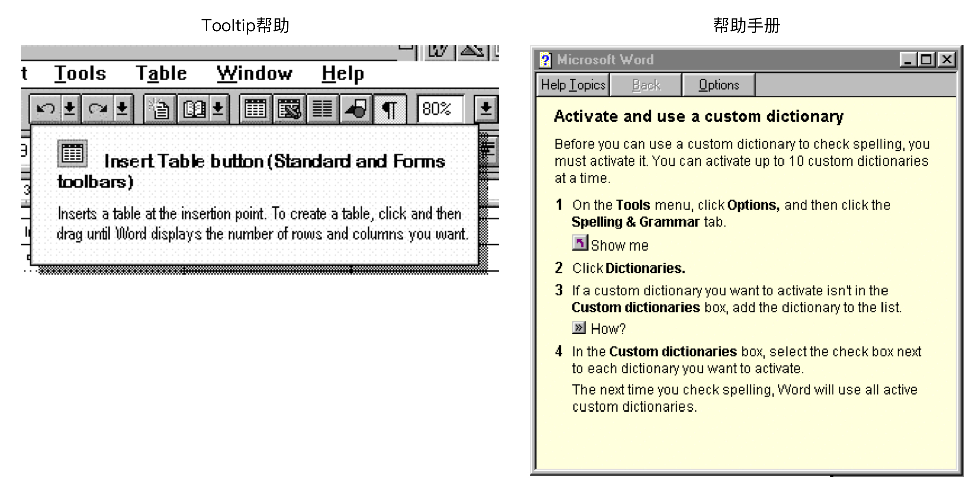
Task: Click the Undo arrow icon
Action: [x=46, y=109]
